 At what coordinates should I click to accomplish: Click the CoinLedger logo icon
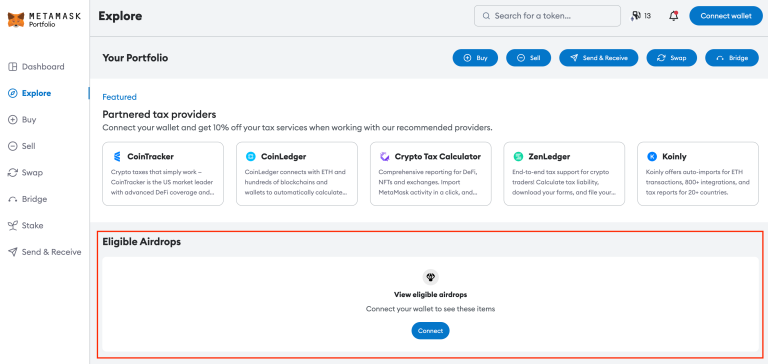251,157
